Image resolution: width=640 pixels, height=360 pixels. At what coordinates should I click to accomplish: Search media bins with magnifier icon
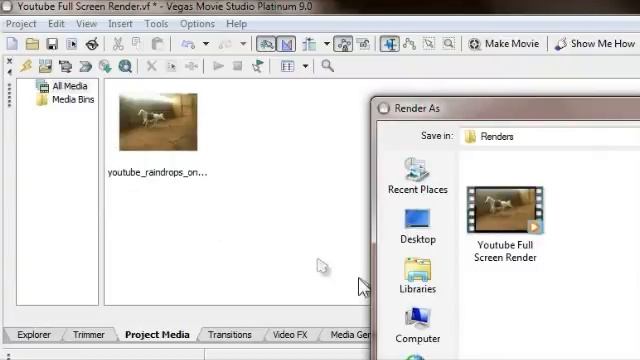(x=327, y=66)
